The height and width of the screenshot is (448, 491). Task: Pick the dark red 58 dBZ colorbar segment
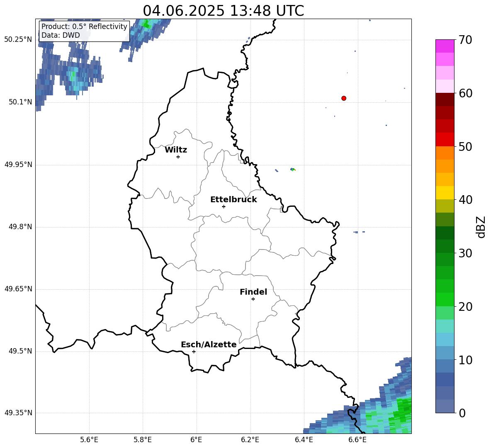point(445,99)
